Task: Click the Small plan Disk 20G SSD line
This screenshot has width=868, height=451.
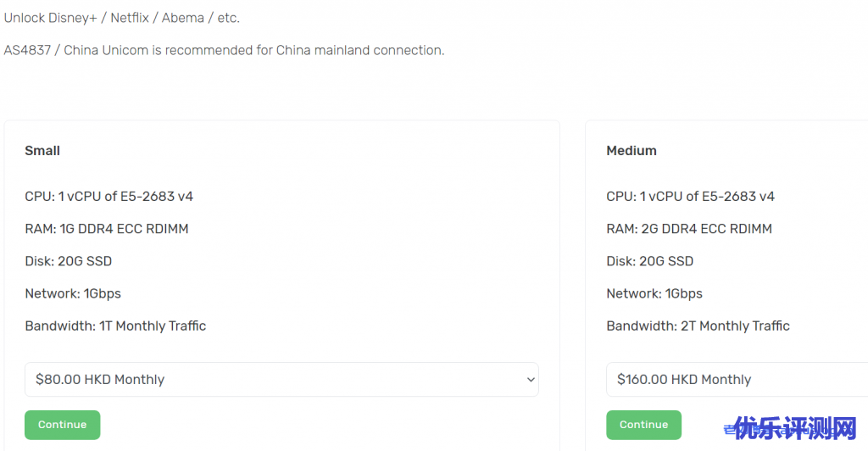Action: tap(69, 261)
